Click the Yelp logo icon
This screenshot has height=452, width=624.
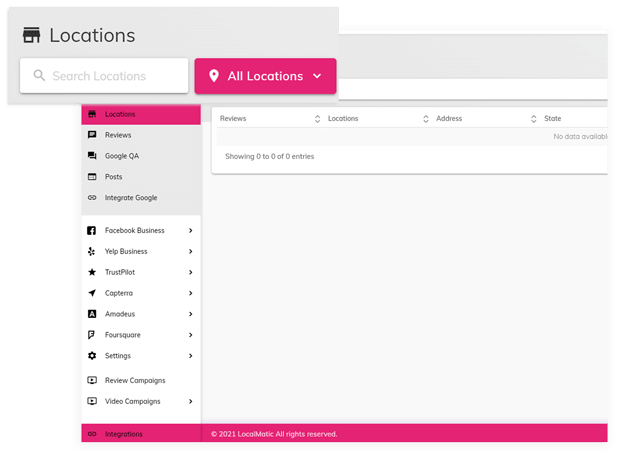coord(92,251)
